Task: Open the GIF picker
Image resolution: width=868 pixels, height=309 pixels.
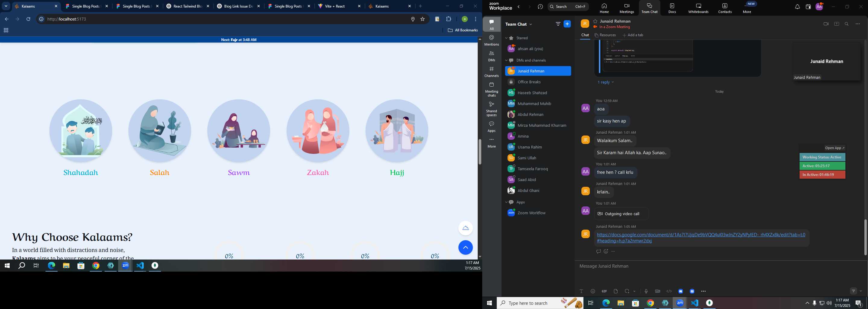Action: click(604, 291)
